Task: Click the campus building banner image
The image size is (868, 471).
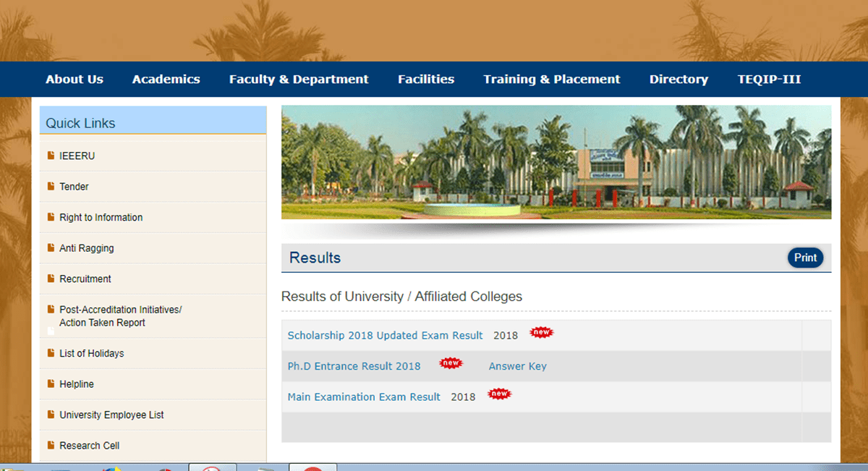Action: pos(556,162)
